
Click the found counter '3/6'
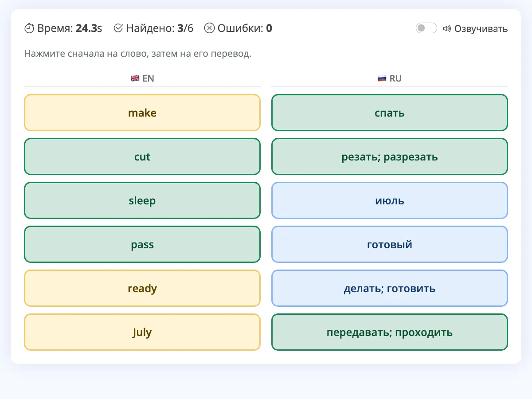185,29
